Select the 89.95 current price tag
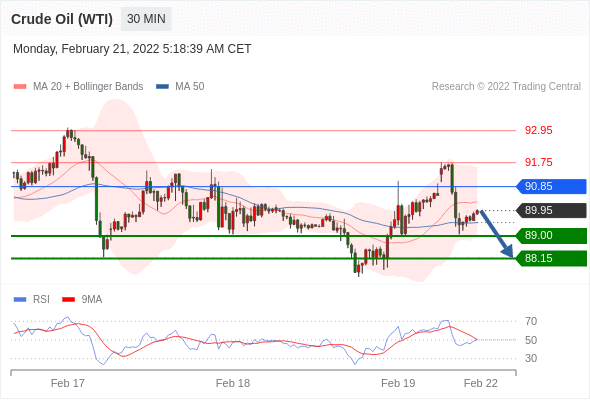 click(551, 210)
